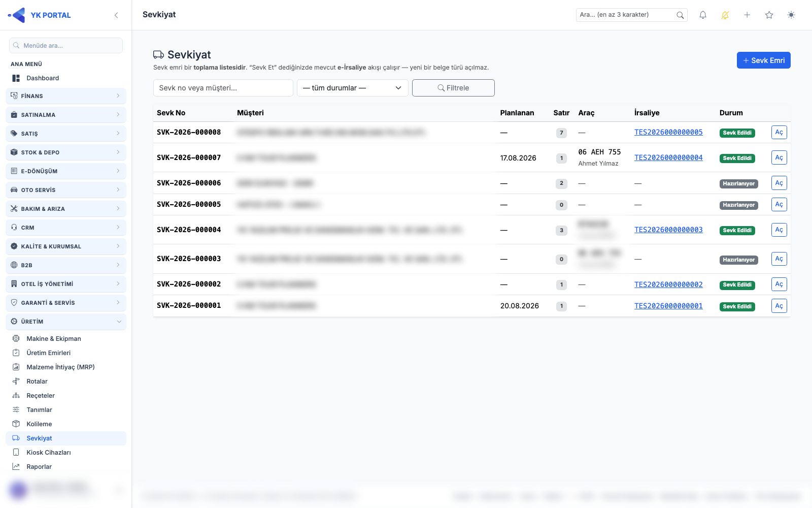Viewport: 812px width, 508px height.
Task: Focus the Sevk no veya müşteri field
Action: (223, 88)
